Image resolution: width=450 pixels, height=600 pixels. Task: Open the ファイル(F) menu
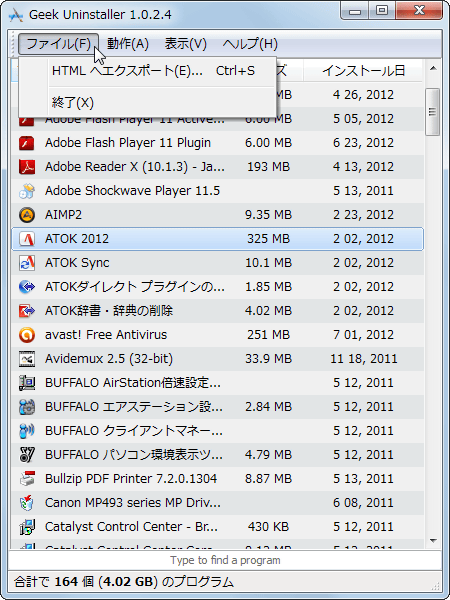(59, 44)
